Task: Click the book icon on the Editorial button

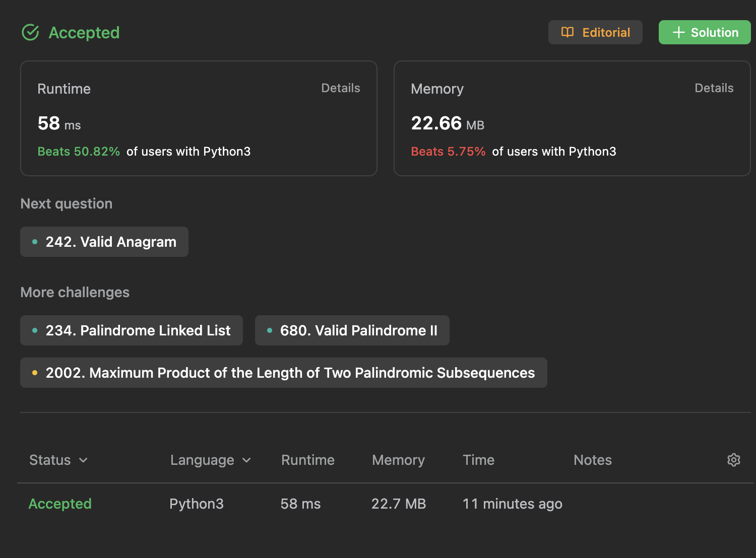Action: click(568, 32)
